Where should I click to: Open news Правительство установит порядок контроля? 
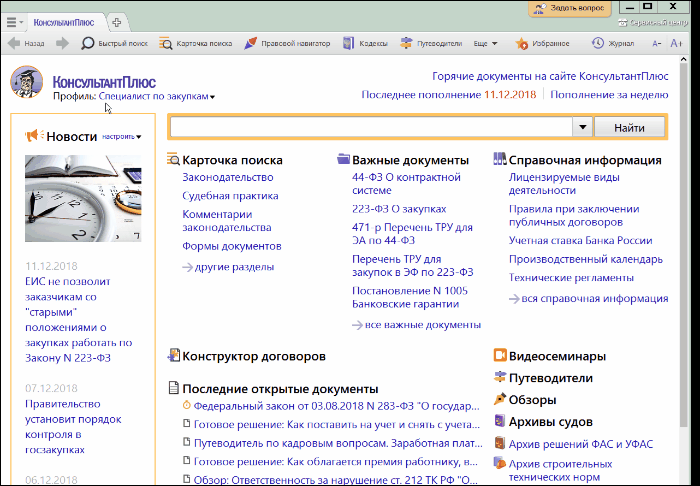point(73,427)
